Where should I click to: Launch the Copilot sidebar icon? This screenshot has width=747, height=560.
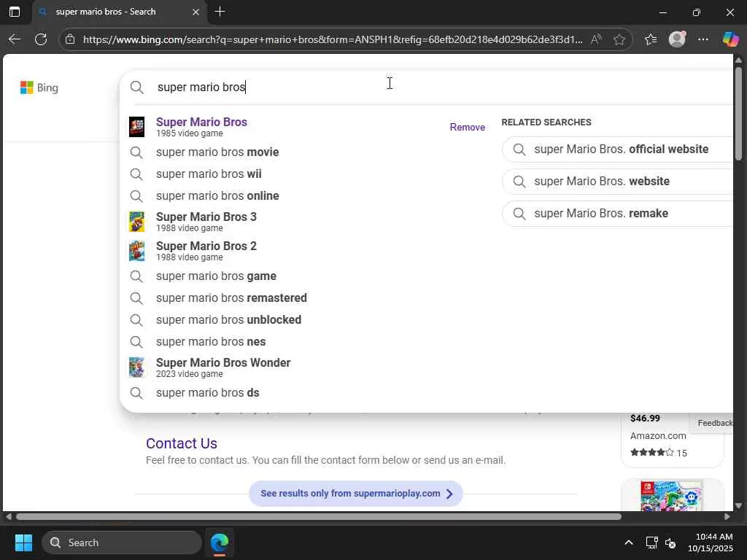coord(731,39)
